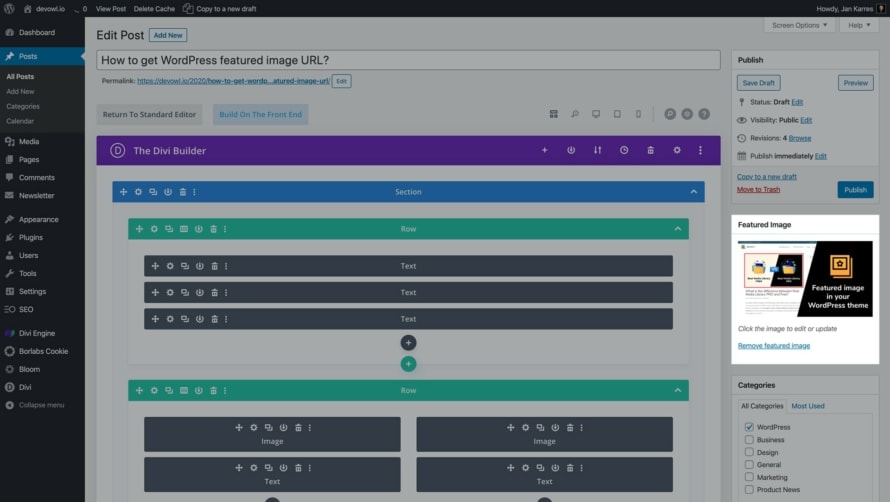Open Divi Builder history clock icon
Image resolution: width=890 pixels, height=502 pixels.
(624, 150)
